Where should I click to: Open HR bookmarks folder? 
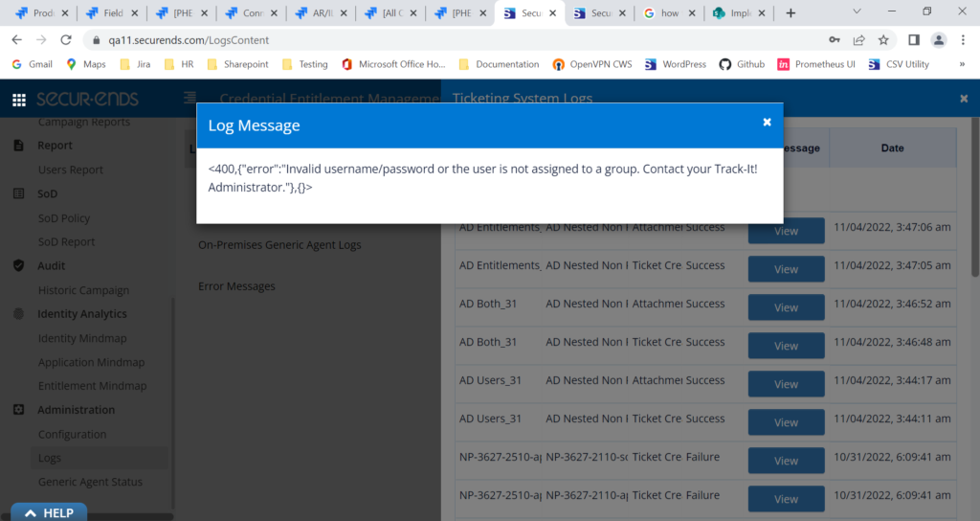point(179,64)
